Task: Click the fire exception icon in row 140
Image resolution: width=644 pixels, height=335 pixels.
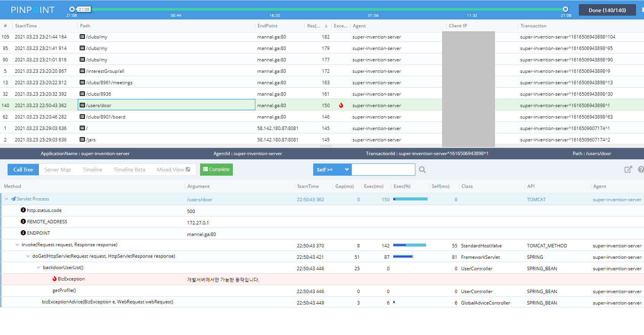Action: [x=341, y=106]
